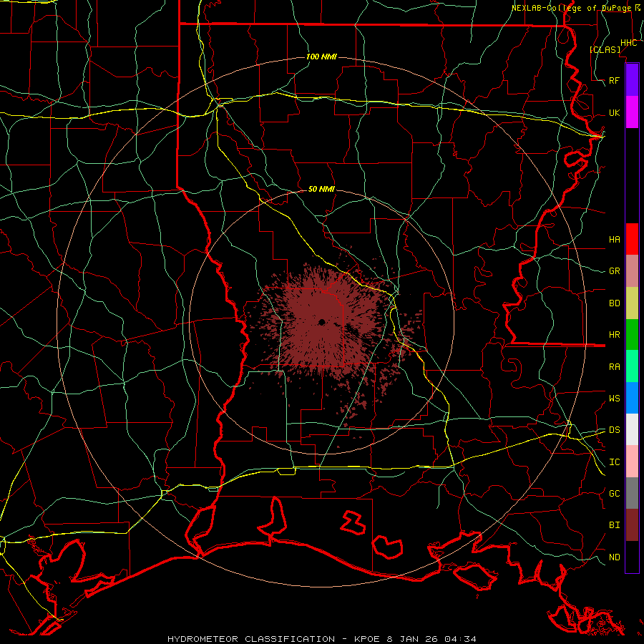Select the yellow BD legend color block
Viewport: 644px width, 644px height.
632,303
